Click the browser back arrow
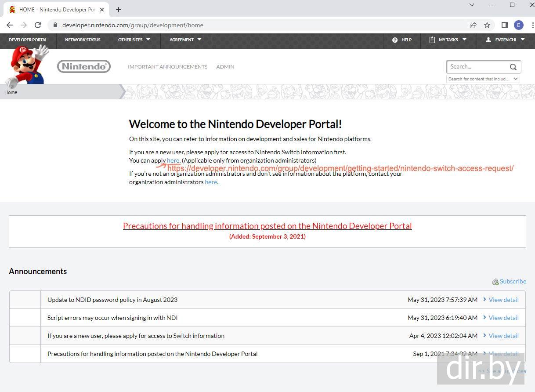The width and height of the screenshot is (535, 392). (x=10, y=25)
